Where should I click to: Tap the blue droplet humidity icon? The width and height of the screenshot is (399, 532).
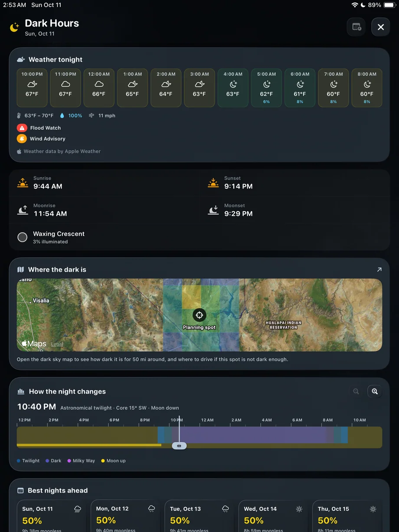point(62,116)
